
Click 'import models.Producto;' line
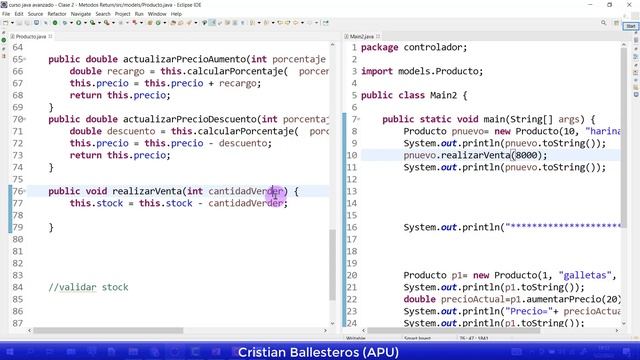[422, 71]
